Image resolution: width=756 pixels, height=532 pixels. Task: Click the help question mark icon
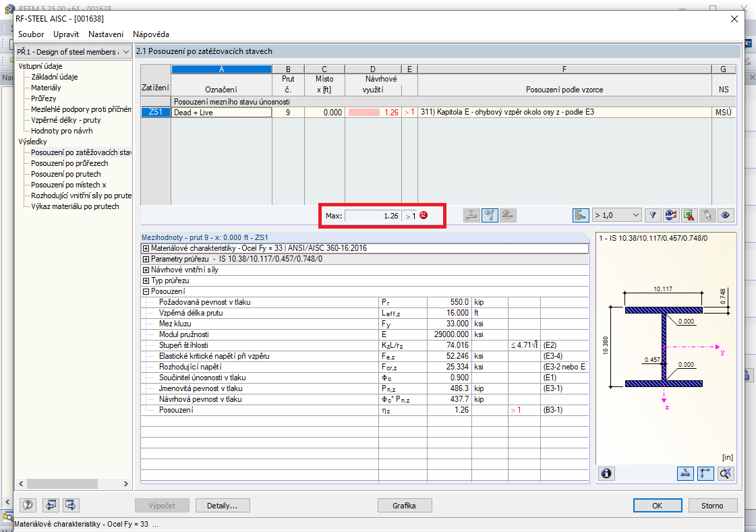[28, 505]
